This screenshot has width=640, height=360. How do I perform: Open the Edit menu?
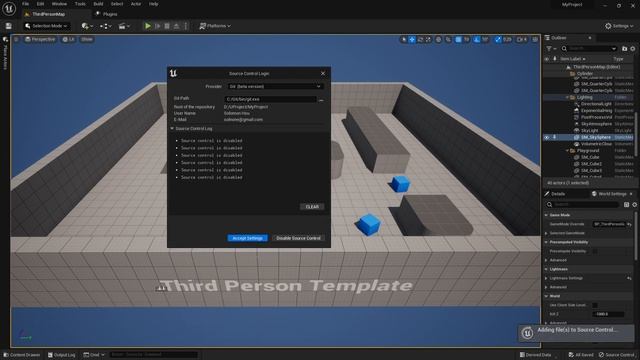(40, 4)
